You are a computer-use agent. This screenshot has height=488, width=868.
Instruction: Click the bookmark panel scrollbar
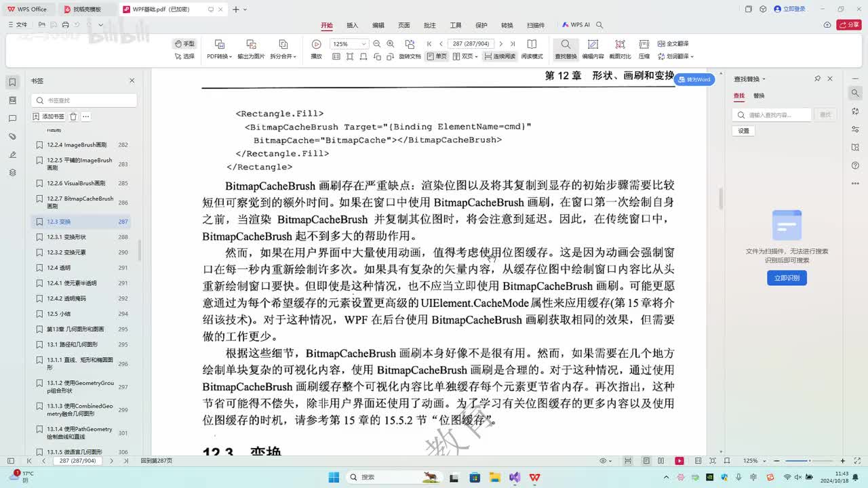point(140,250)
